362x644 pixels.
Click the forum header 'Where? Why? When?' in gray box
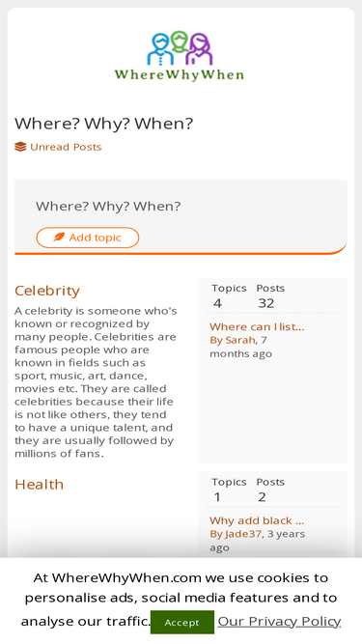click(108, 207)
